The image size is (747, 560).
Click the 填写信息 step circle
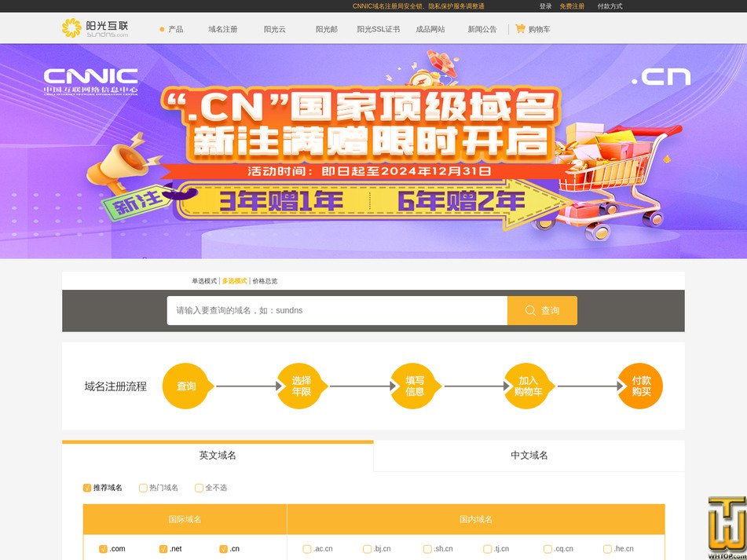(415, 386)
